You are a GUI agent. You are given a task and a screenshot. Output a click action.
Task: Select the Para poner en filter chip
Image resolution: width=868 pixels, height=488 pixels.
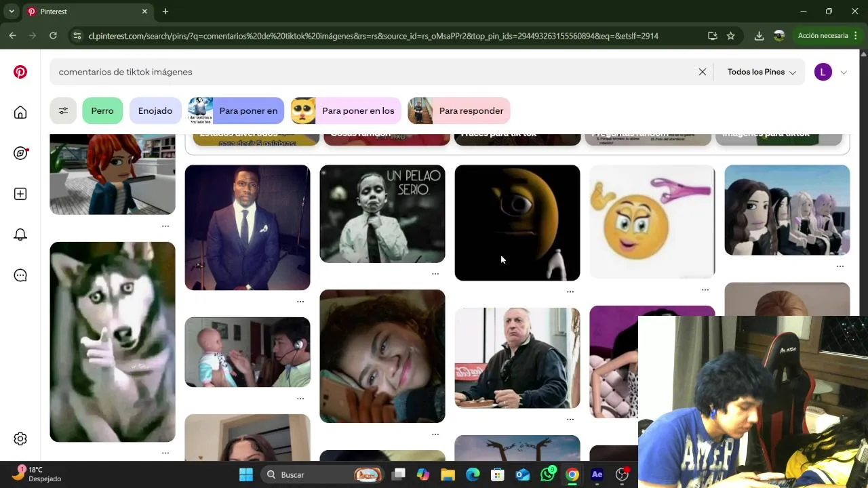coord(236,110)
